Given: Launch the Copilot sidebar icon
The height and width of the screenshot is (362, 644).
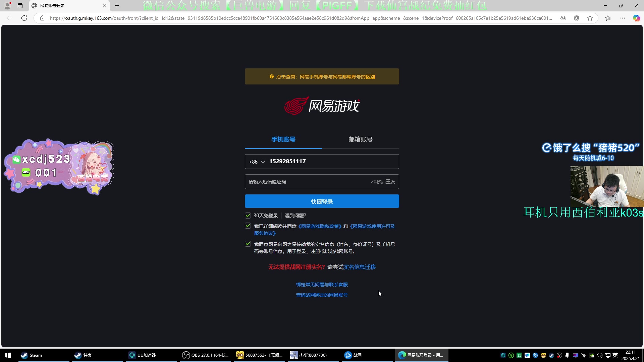Looking at the screenshot, I should (636, 18).
